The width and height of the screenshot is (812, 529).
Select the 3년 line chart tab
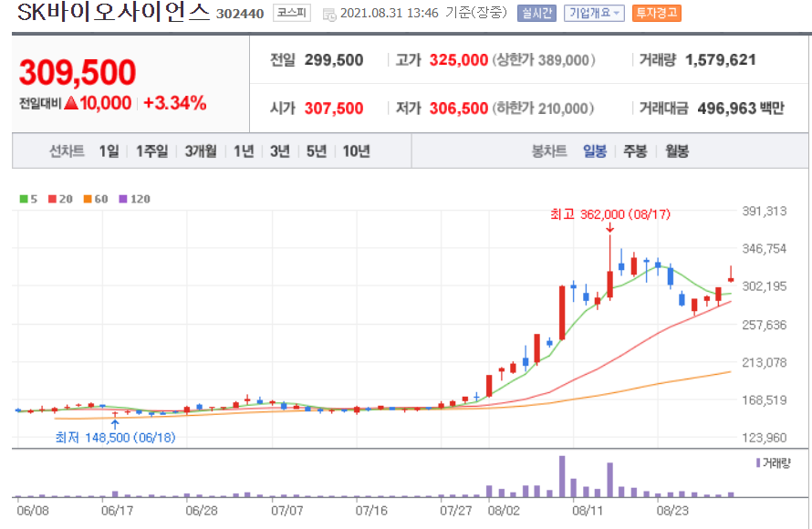tap(280, 151)
